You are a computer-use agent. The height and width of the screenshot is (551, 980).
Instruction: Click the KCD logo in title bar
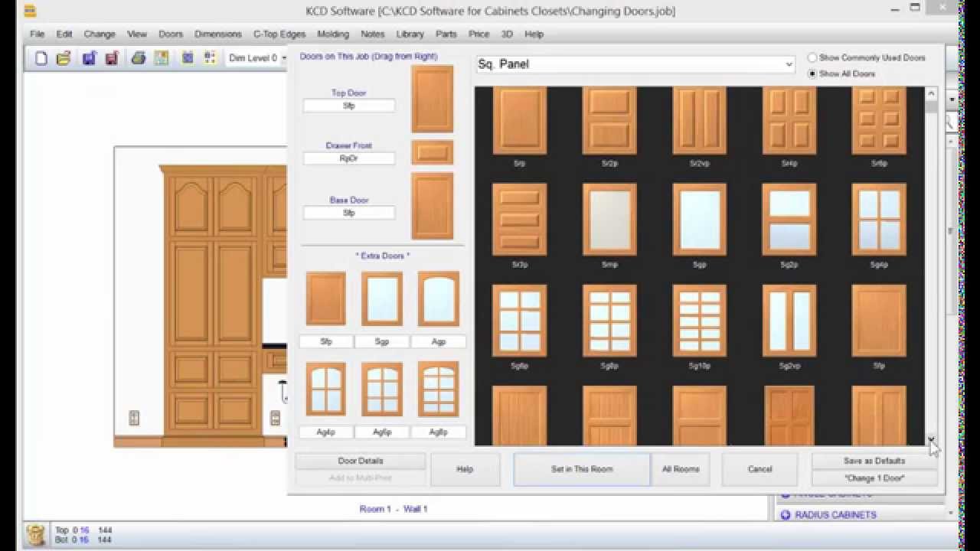30,11
